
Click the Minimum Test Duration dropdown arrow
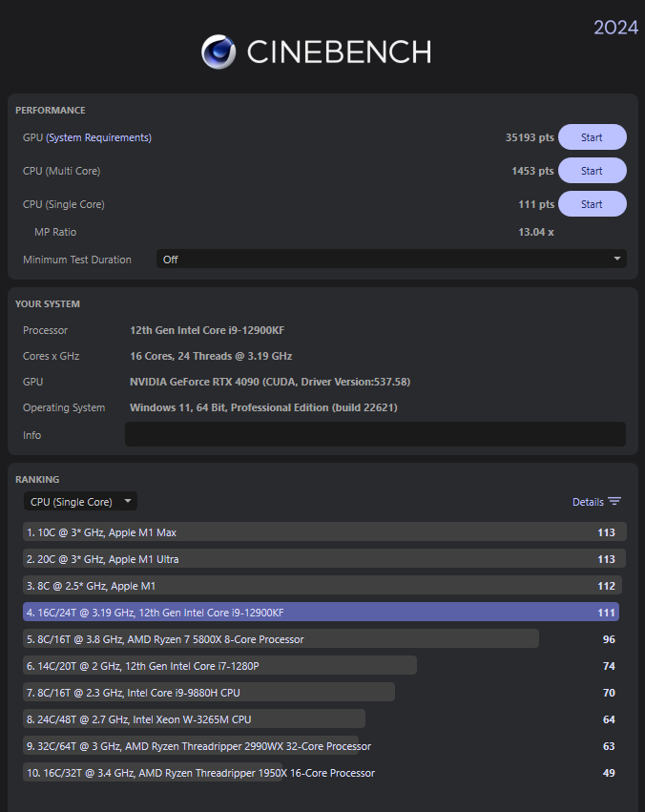[x=617, y=259]
